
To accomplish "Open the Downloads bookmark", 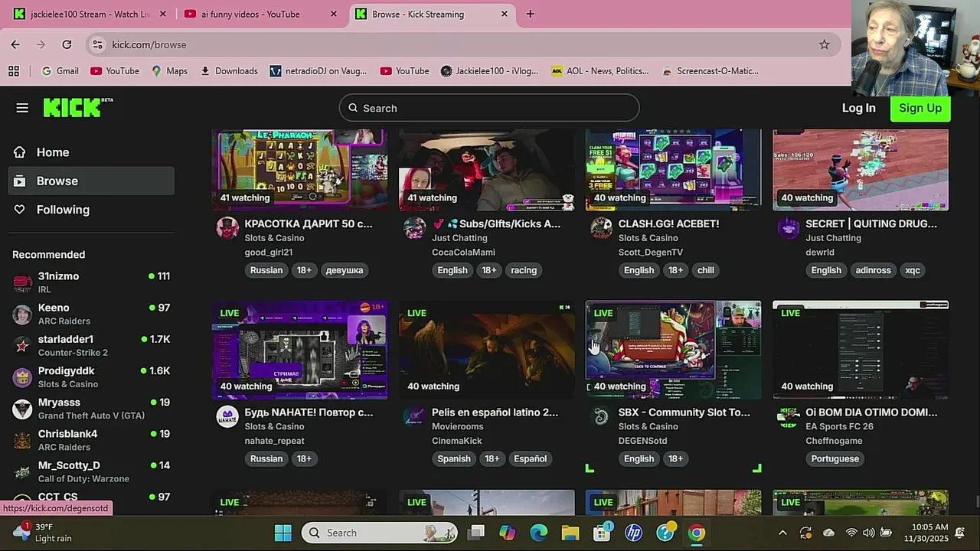I will point(228,71).
